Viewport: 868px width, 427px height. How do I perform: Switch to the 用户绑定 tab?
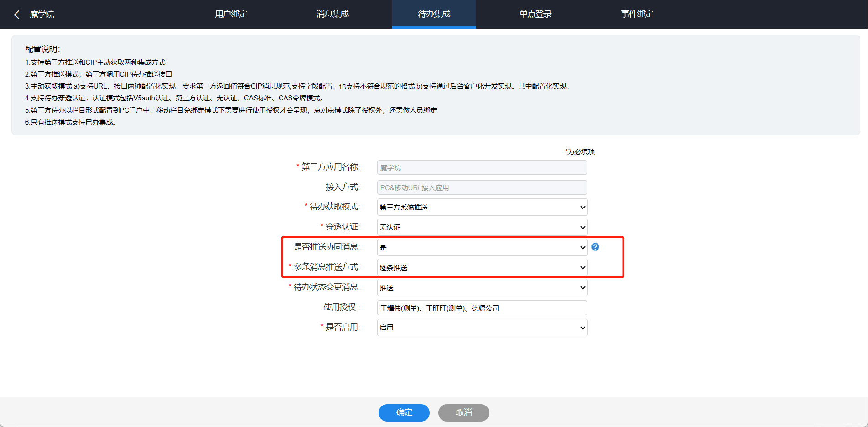coord(231,14)
